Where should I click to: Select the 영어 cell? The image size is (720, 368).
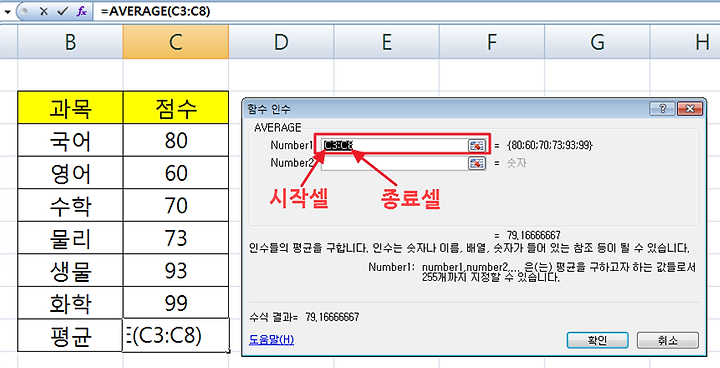[x=70, y=173]
